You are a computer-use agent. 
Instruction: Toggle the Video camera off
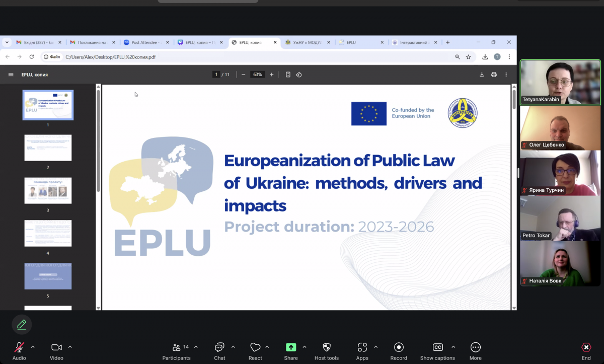[56, 347]
